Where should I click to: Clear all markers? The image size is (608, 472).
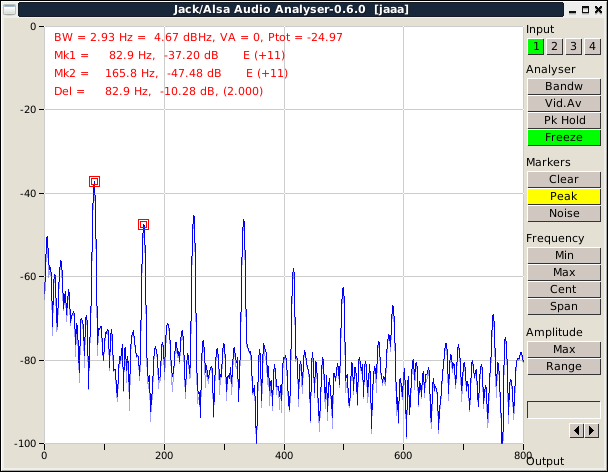(x=563, y=179)
